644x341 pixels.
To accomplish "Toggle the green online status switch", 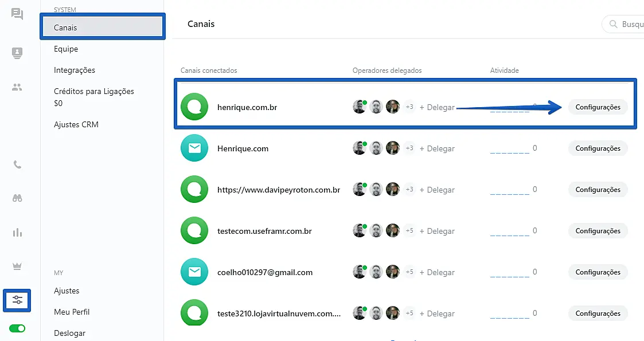I will click(17, 328).
